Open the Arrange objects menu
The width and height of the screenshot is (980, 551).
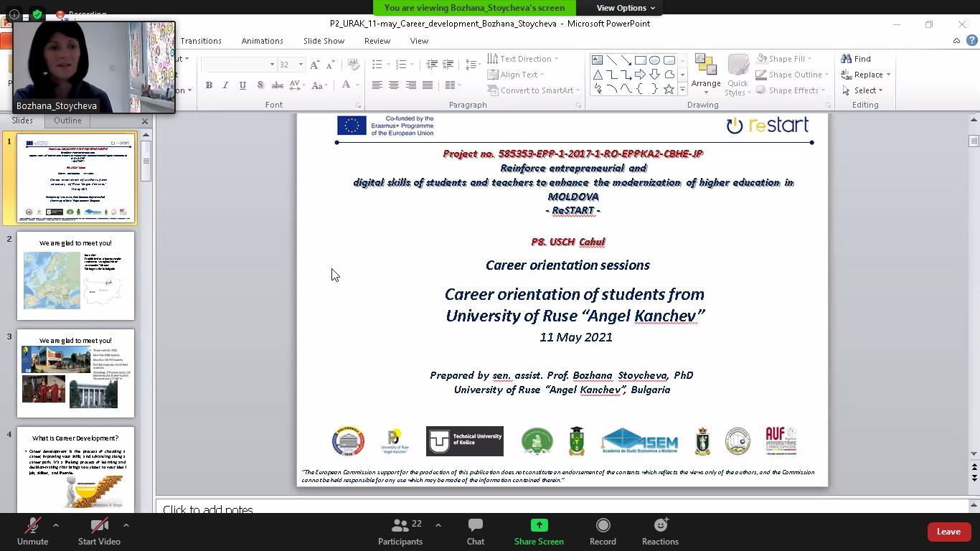click(x=706, y=75)
